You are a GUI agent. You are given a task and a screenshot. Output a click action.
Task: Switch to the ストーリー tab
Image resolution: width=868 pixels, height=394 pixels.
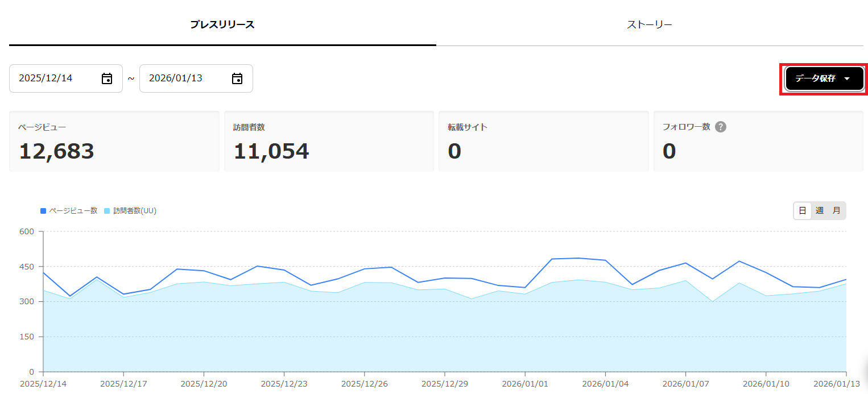pos(650,24)
